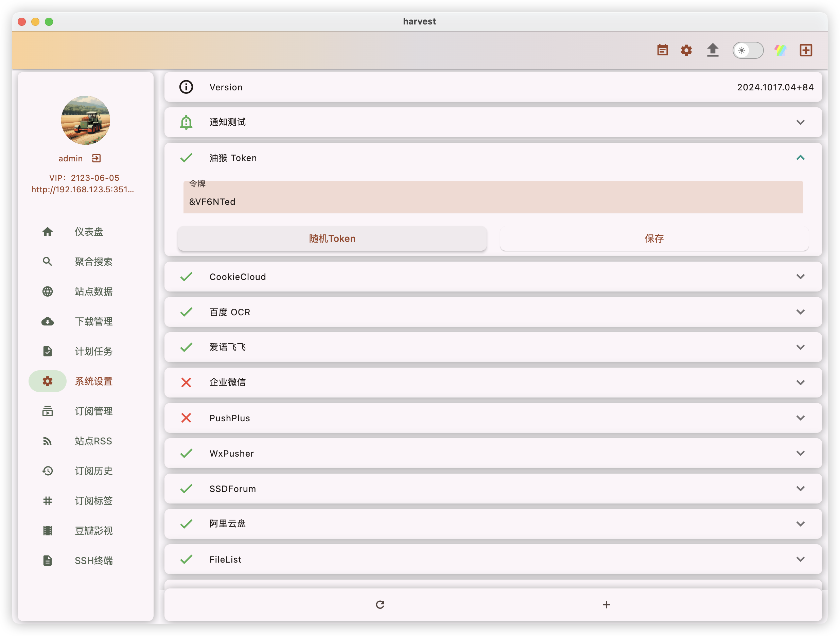Click the add-box plus icon in toolbar
840x636 pixels.
tap(805, 50)
